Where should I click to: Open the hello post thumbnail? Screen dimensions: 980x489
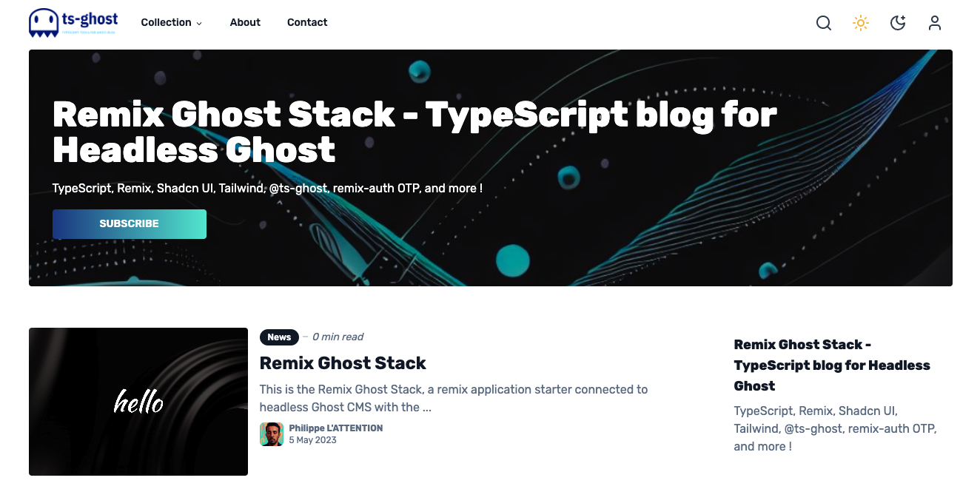click(138, 402)
